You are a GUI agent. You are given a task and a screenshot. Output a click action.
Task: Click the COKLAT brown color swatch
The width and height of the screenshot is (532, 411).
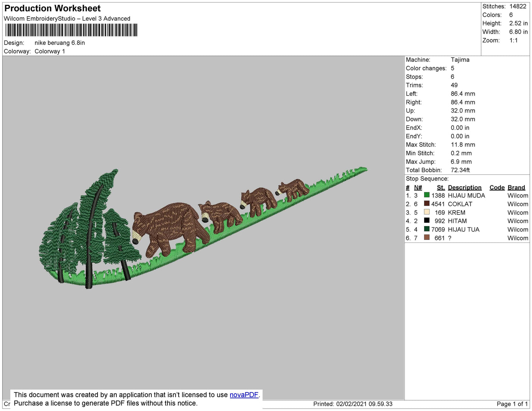427,203
